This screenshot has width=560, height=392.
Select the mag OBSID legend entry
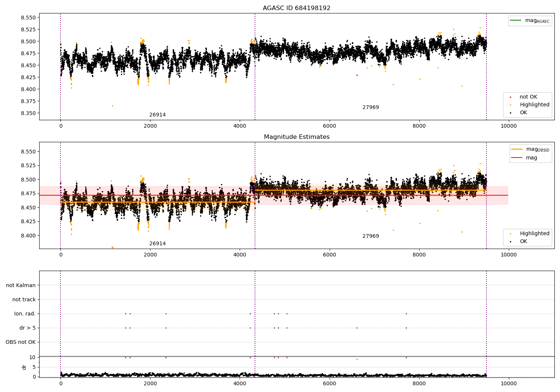[531, 149]
